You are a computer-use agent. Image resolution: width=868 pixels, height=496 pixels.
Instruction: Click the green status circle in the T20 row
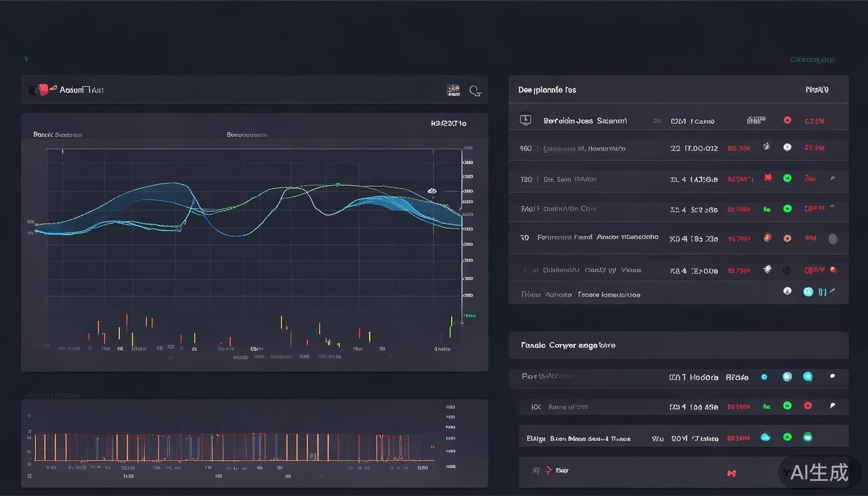[x=787, y=178]
